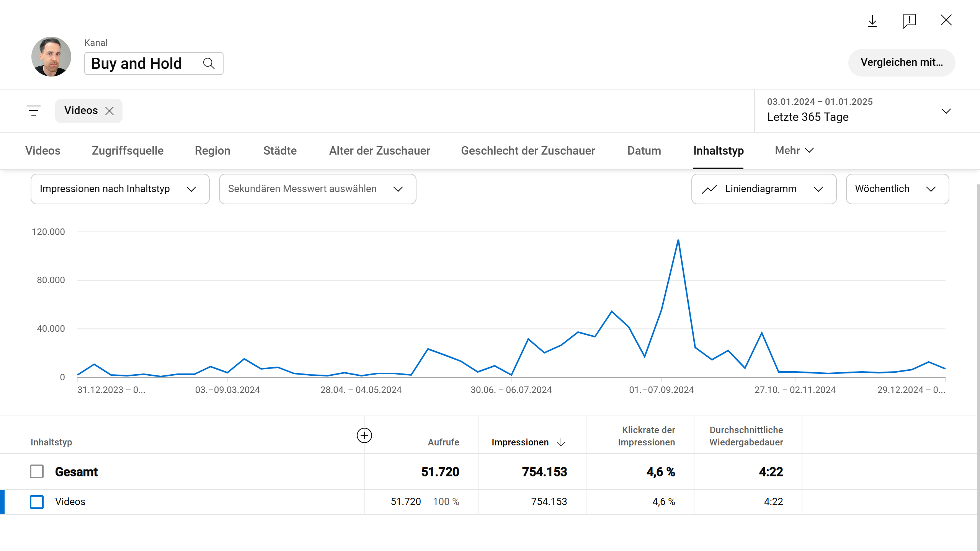The image size is (980, 551).
Task: Click the Vergleichen mit... button
Action: (x=901, y=62)
